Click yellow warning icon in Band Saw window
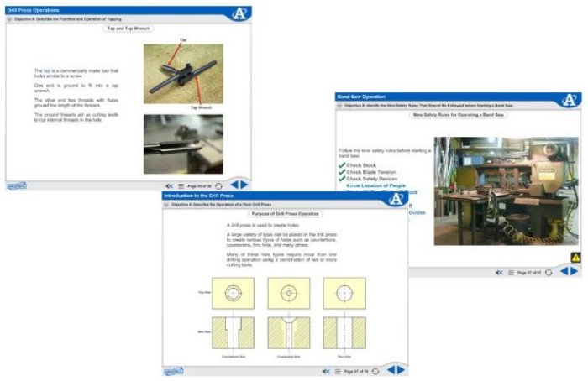 tap(575, 258)
